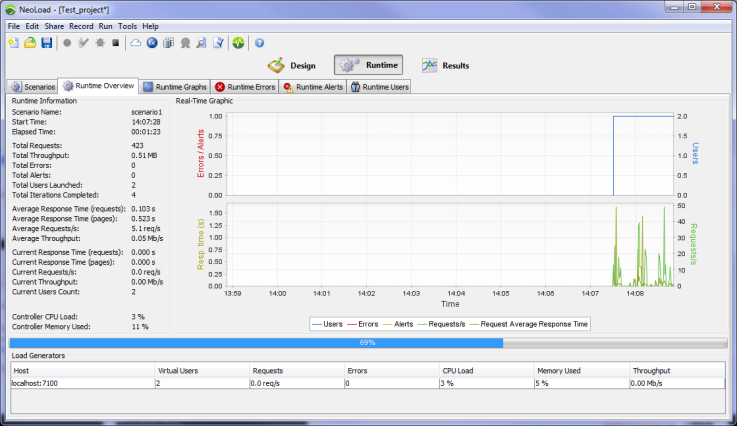Go to the Design section
The width and height of the screenshot is (737, 426).
[x=292, y=66]
